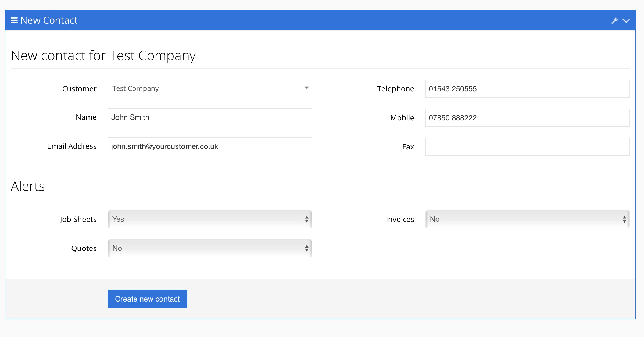Viewport: 644px width, 337px height.
Task: Open the wrench settings icon in header
Action: click(x=614, y=21)
